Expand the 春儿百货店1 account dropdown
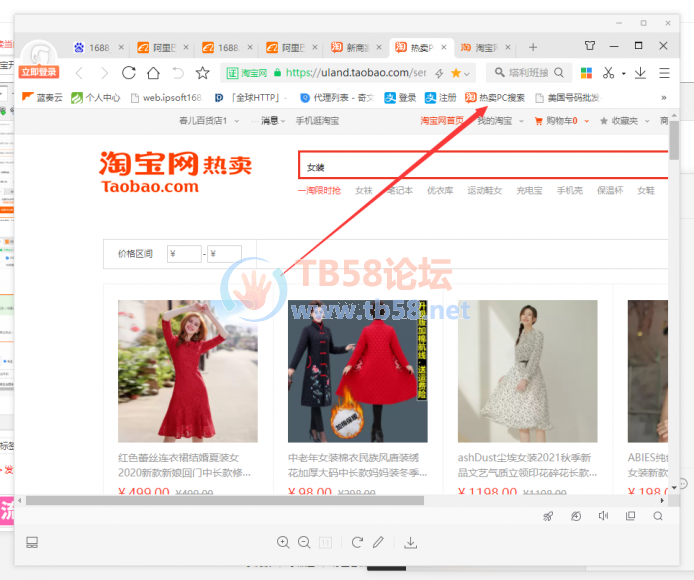Image resolution: width=694 pixels, height=580 pixels. (236, 121)
